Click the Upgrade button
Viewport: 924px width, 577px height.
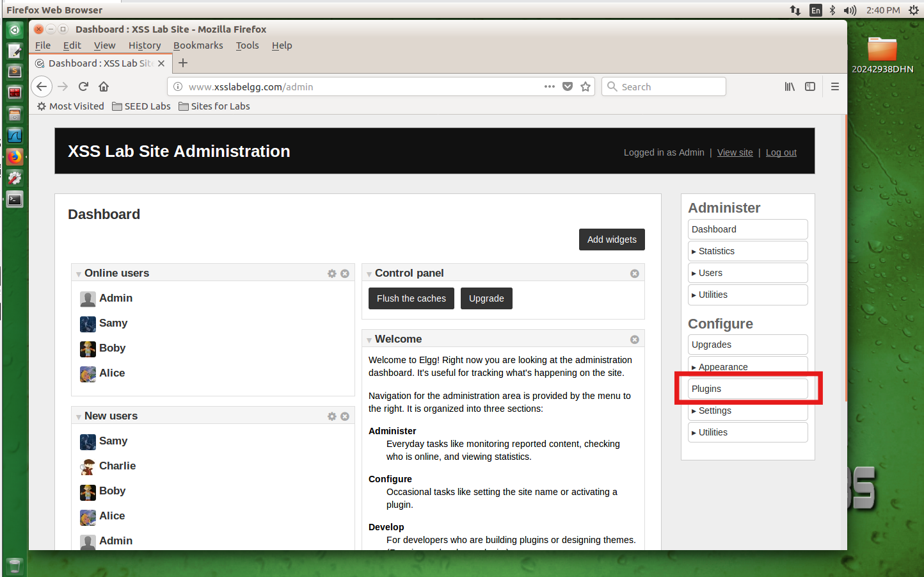tap(486, 298)
